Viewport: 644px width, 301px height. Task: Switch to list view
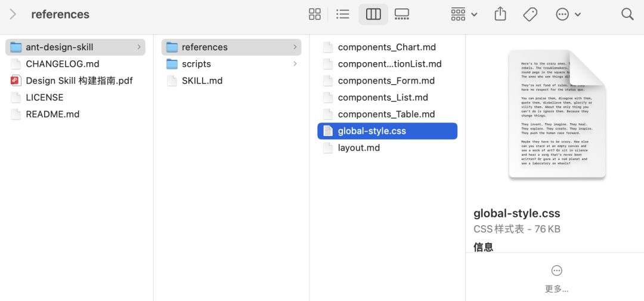click(342, 14)
